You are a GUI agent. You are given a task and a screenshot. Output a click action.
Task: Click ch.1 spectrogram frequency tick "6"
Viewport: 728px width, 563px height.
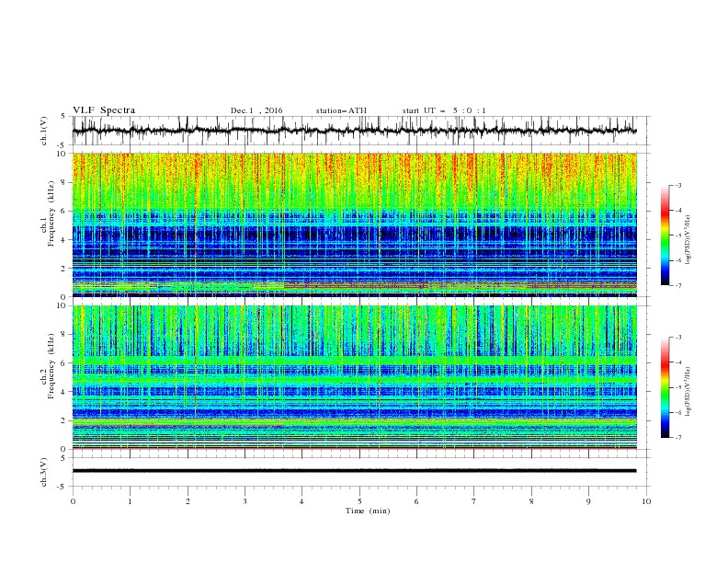click(65, 211)
